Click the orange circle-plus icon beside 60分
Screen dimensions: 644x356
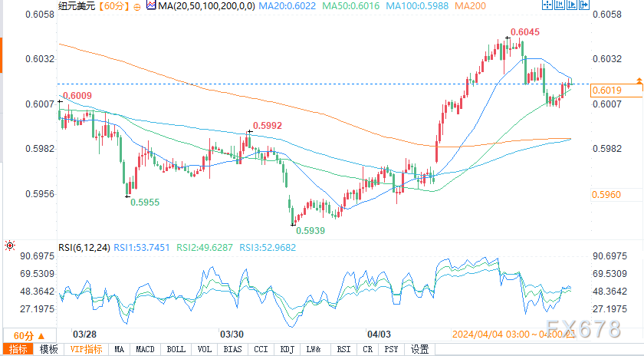[137, 7]
